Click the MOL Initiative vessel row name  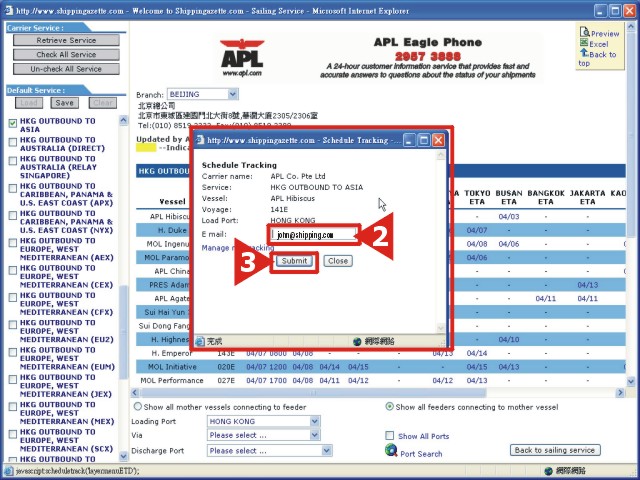click(x=172, y=367)
